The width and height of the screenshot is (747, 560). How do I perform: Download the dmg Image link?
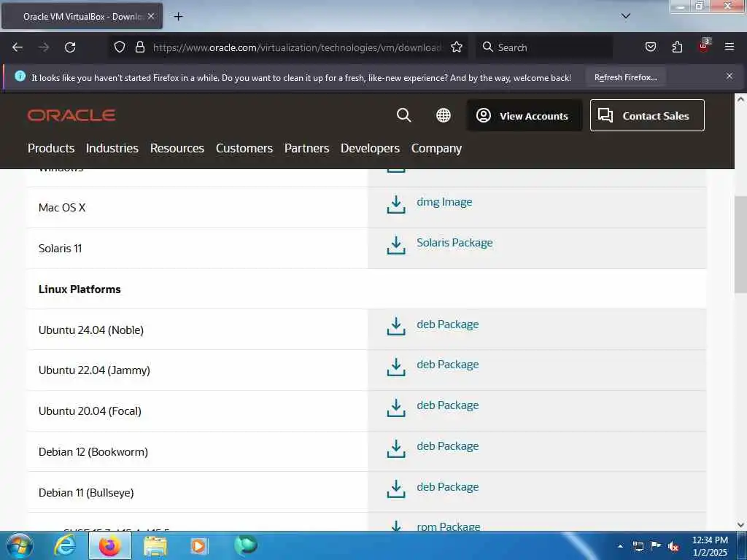pos(444,202)
